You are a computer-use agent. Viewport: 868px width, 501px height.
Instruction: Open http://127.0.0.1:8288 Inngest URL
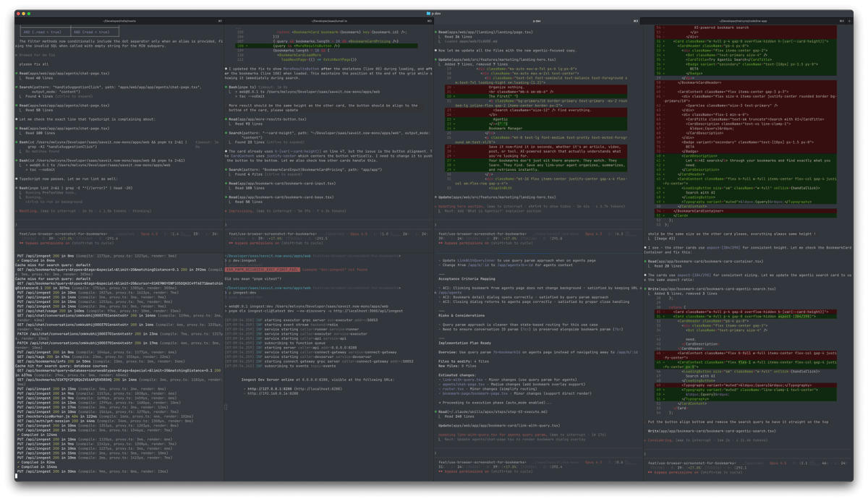pyautogui.click(x=268, y=388)
